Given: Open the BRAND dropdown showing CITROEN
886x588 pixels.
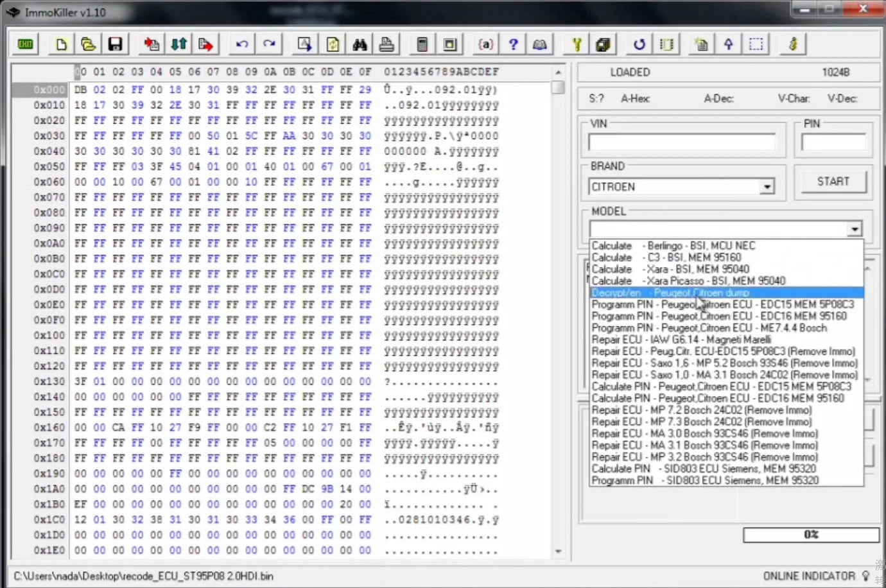Looking at the screenshot, I should tap(767, 187).
